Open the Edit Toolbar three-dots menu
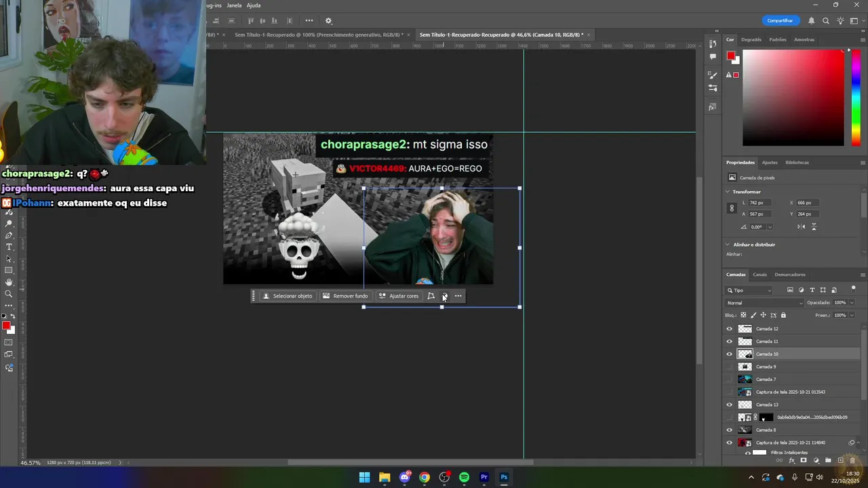The height and width of the screenshot is (488, 868). pos(9,305)
